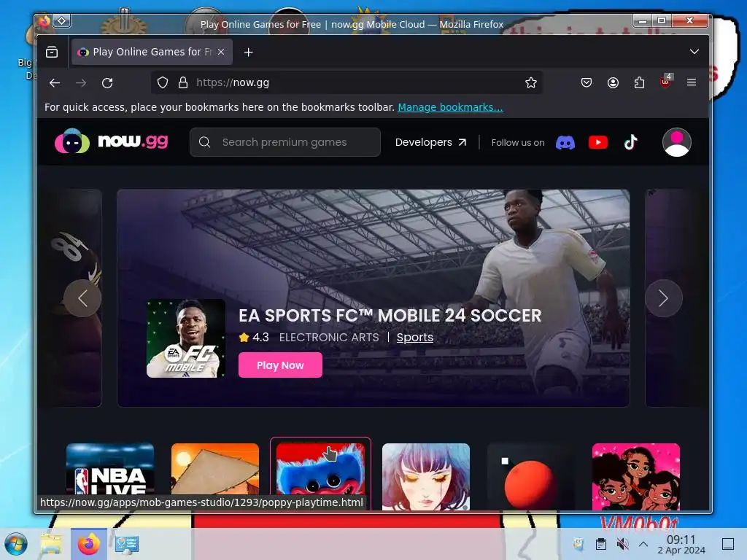The image size is (747, 560).
Task: View site security via the padlock icon
Action: point(183,83)
